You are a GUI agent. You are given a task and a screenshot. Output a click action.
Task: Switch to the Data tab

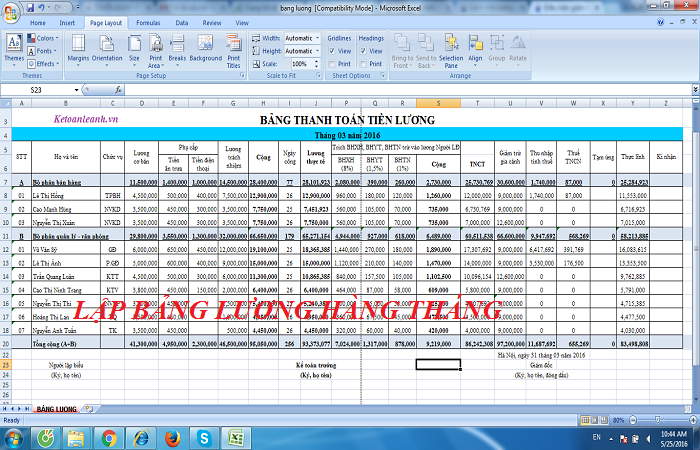(182, 23)
